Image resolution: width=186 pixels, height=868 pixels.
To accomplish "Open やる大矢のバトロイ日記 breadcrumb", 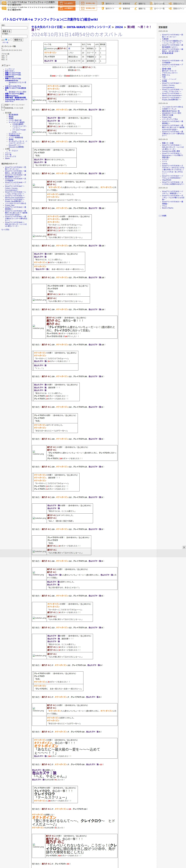I will click(47, 27).
